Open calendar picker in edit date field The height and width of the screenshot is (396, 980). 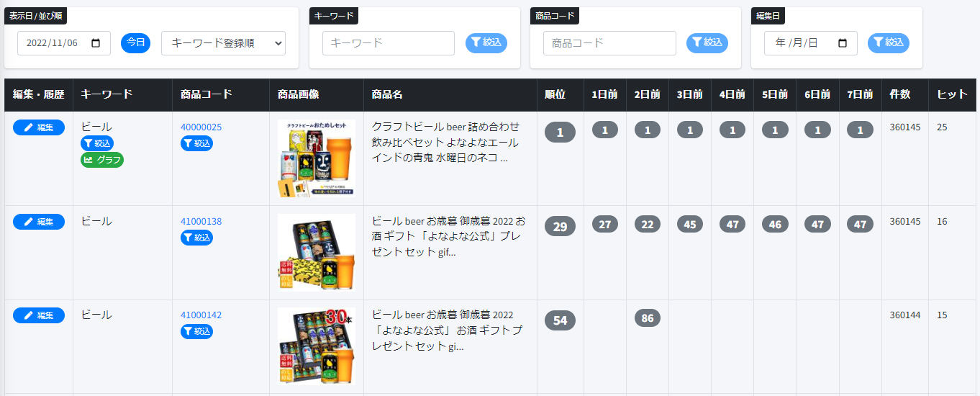843,43
